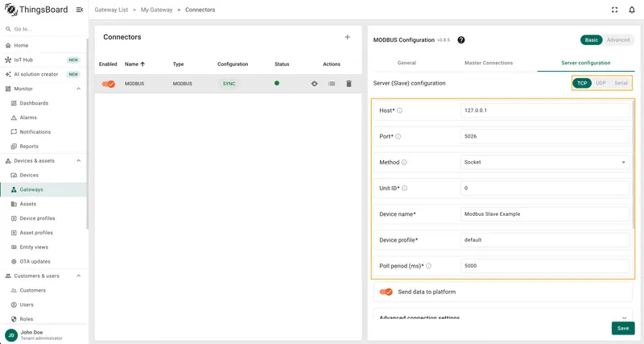Toggle Send data to platform switch

pos(386,292)
